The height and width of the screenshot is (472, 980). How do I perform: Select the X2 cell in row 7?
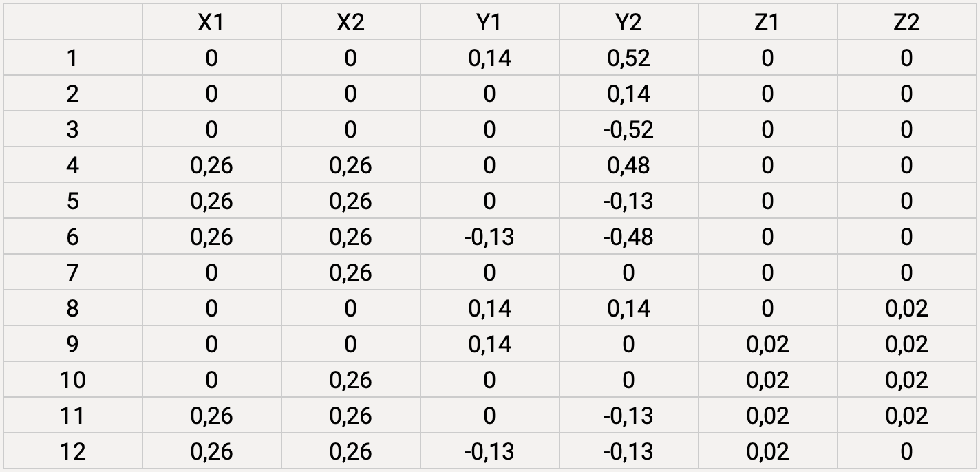point(350,273)
